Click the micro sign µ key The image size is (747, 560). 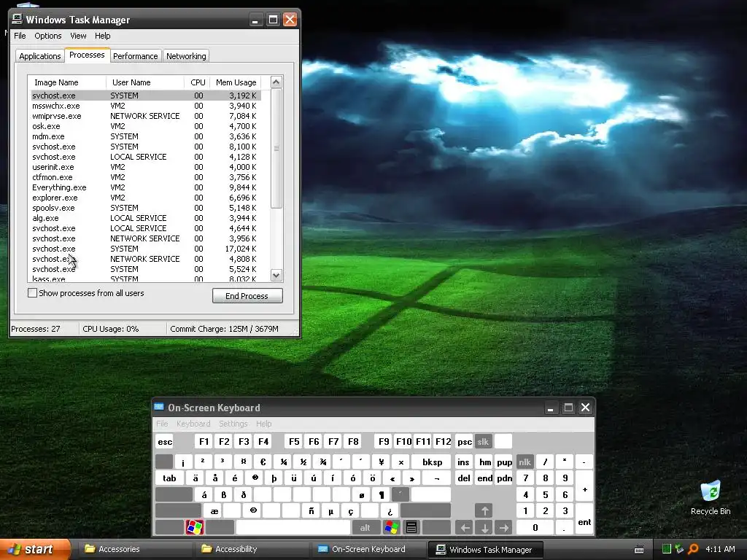pyautogui.click(x=331, y=511)
